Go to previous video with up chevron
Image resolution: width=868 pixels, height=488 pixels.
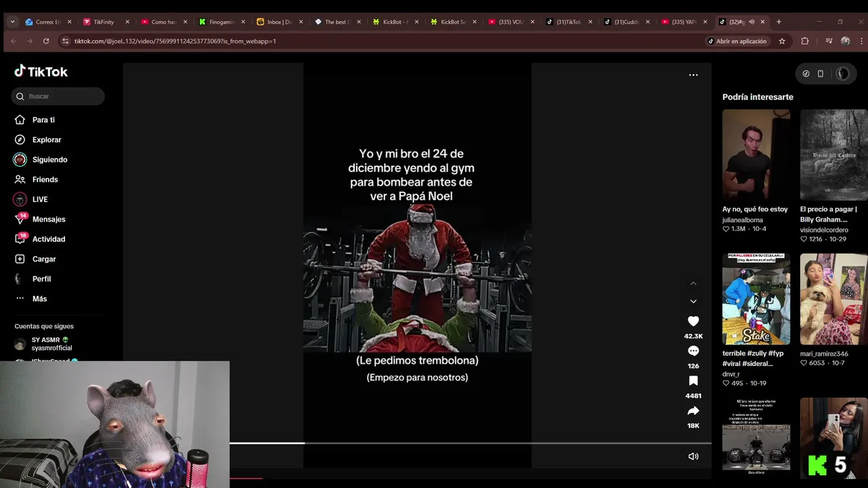[x=693, y=283]
